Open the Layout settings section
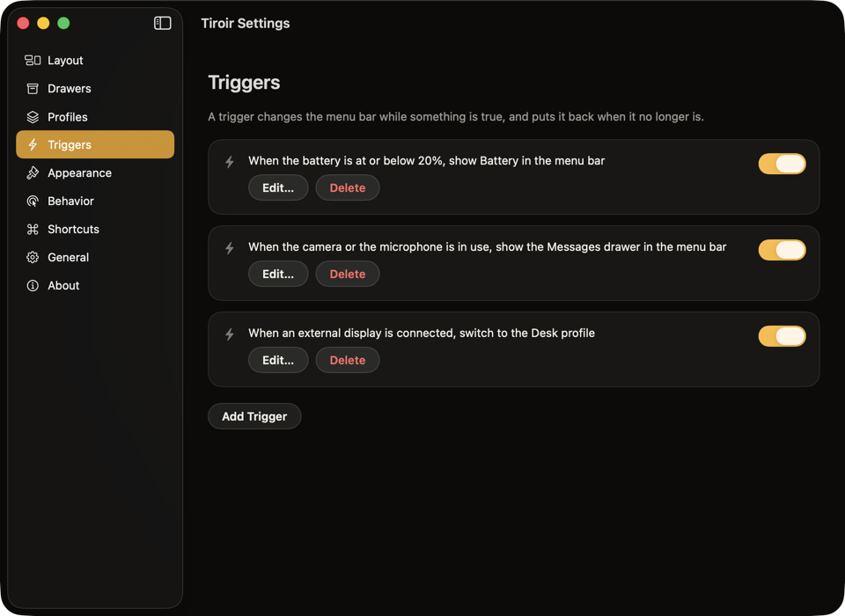 [x=95, y=61]
